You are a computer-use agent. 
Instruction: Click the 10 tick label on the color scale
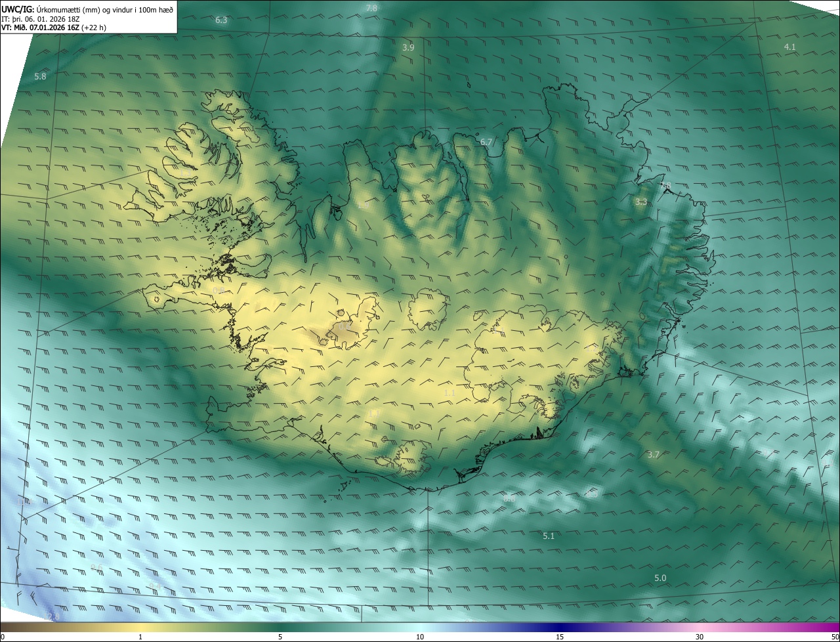pos(420,637)
